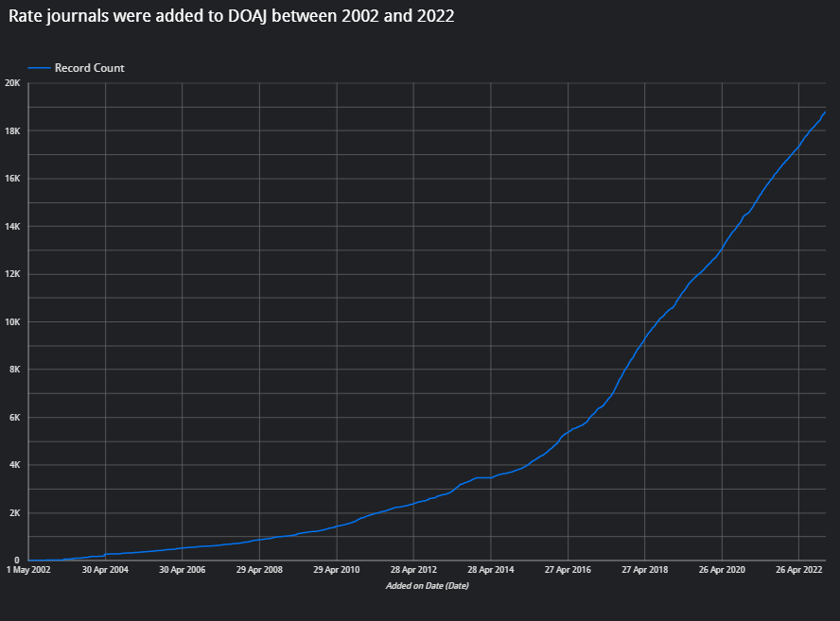Select the 14K y-axis tick label

13,227
